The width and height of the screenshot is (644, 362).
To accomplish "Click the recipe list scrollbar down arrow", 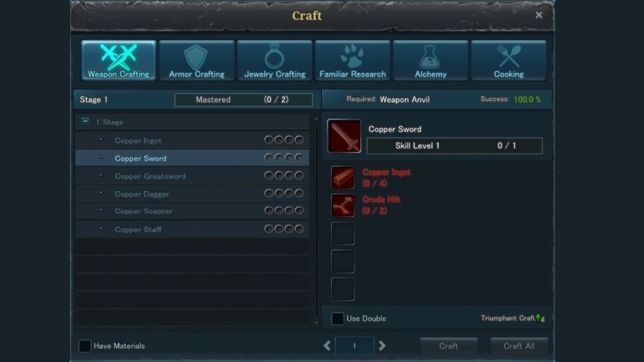I will point(316,323).
